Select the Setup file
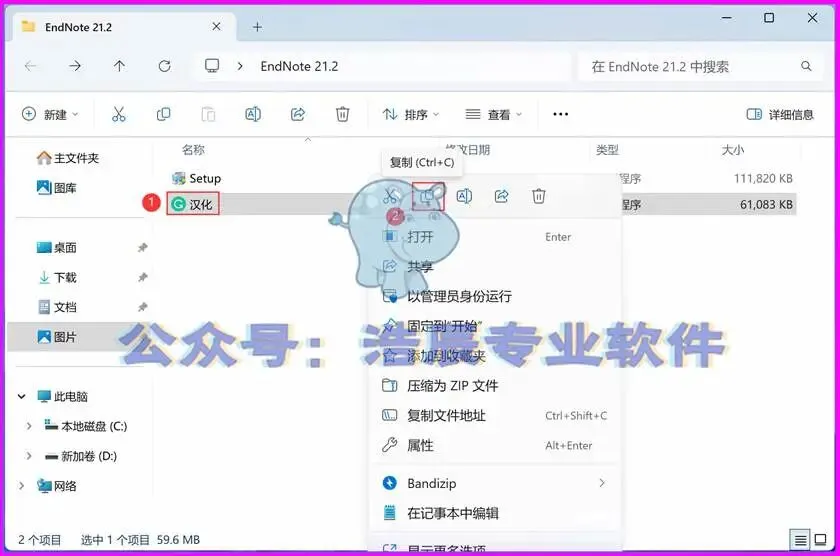Image resolution: width=840 pixels, height=556 pixels. pos(196,178)
